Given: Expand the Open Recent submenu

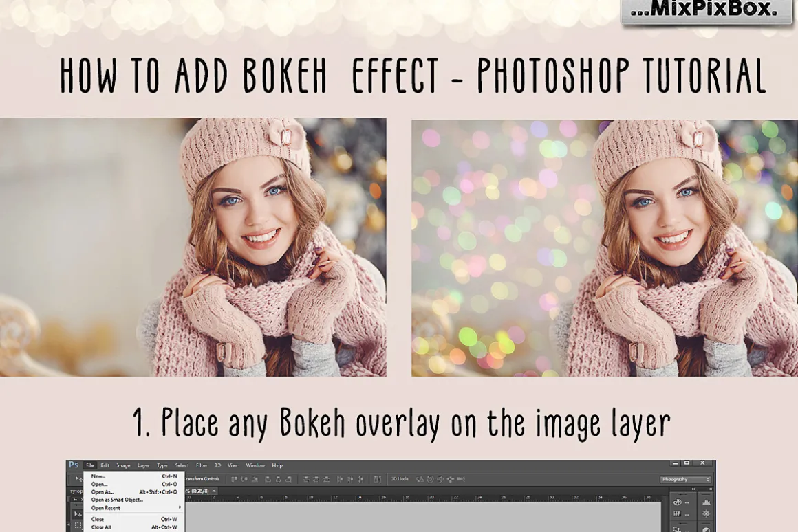Looking at the screenshot, I should coord(134,507).
